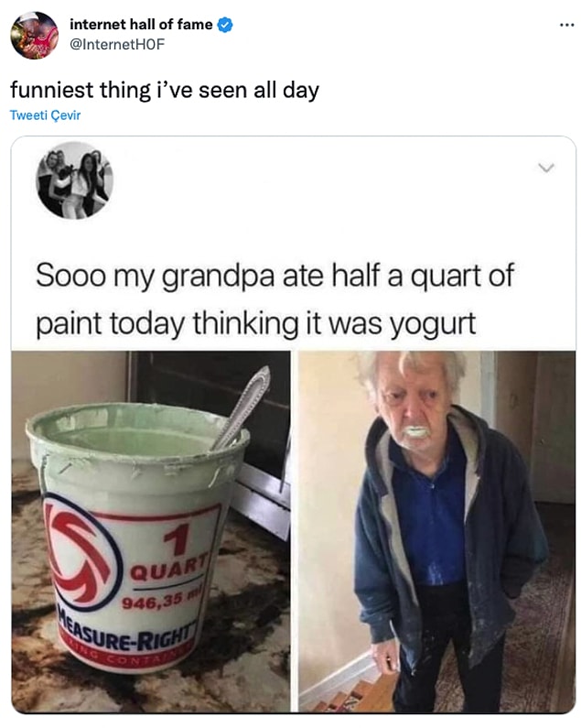The height and width of the screenshot is (728, 581).
Task: Click the red swirl logo on the container
Action: [82, 551]
